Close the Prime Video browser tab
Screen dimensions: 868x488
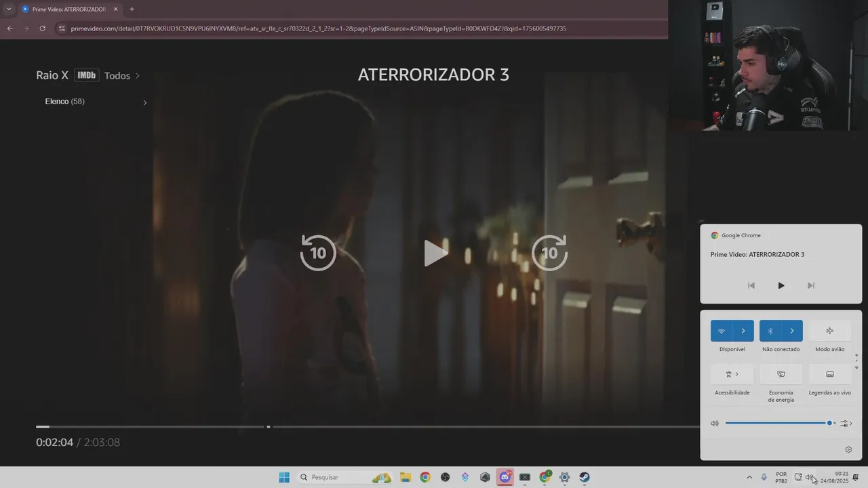pyautogui.click(x=115, y=9)
